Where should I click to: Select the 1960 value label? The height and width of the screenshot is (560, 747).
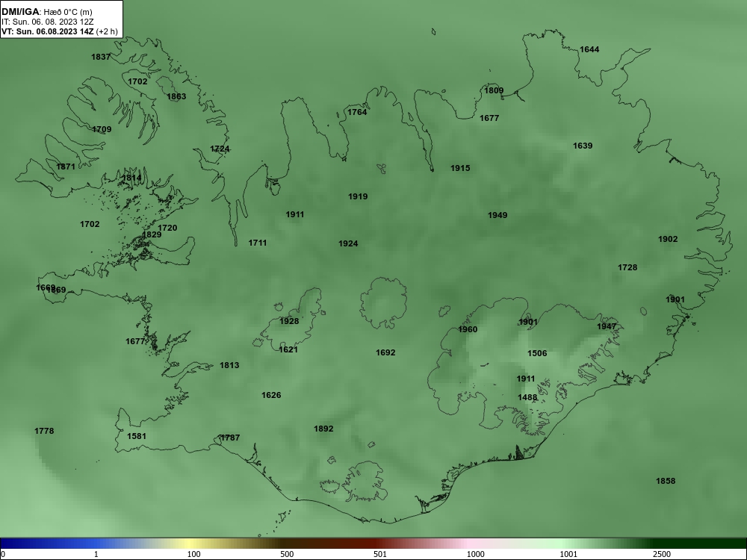(468, 329)
